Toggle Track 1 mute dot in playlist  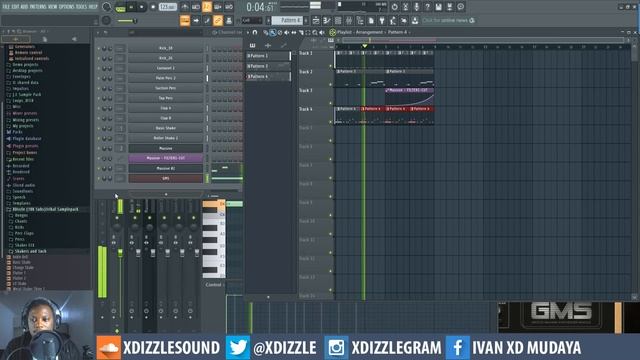click(x=331, y=66)
